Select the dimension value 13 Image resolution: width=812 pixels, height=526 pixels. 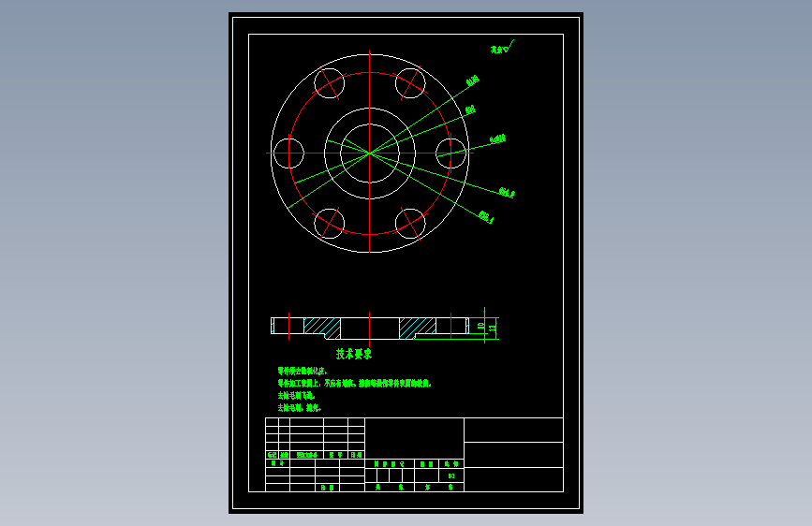click(x=493, y=328)
